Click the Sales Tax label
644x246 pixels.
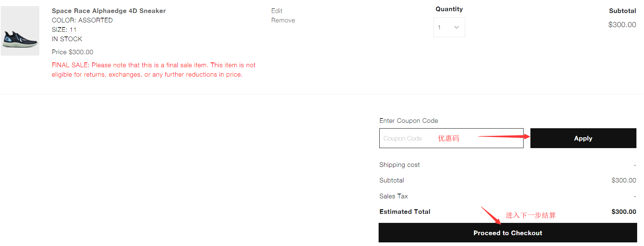click(393, 196)
